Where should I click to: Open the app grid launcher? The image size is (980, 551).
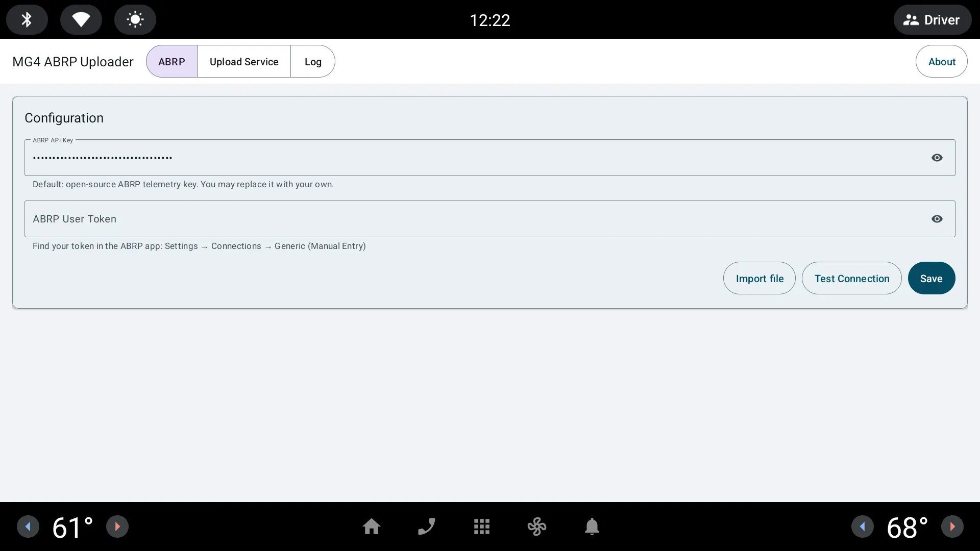pyautogui.click(x=482, y=527)
